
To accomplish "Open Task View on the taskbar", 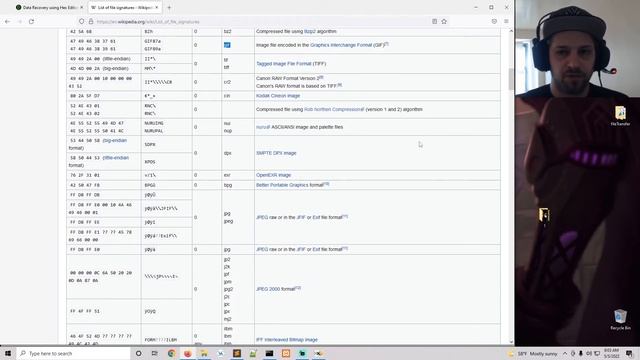I will pyautogui.click(x=154, y=353).
